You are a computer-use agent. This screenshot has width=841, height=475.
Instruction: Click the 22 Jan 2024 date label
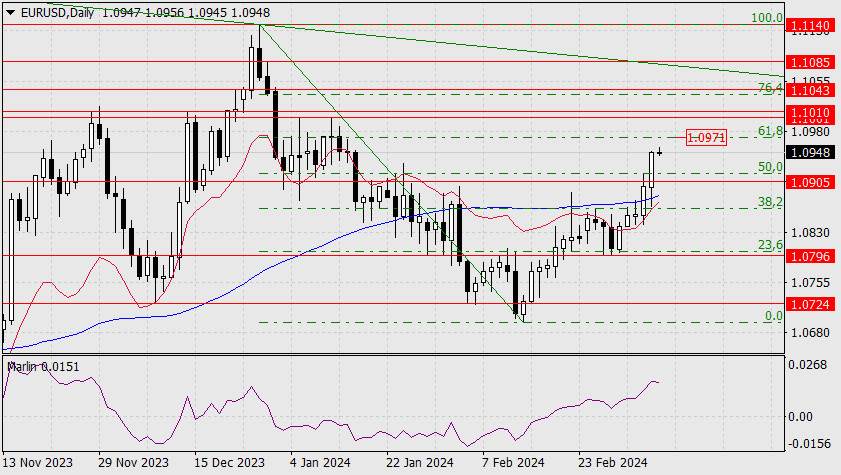click(x=419, y=463)
